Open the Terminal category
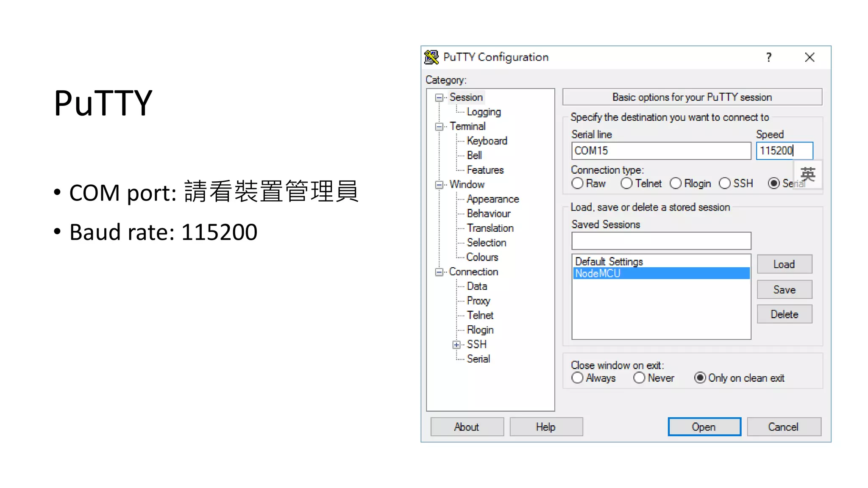 coord(467,126)
